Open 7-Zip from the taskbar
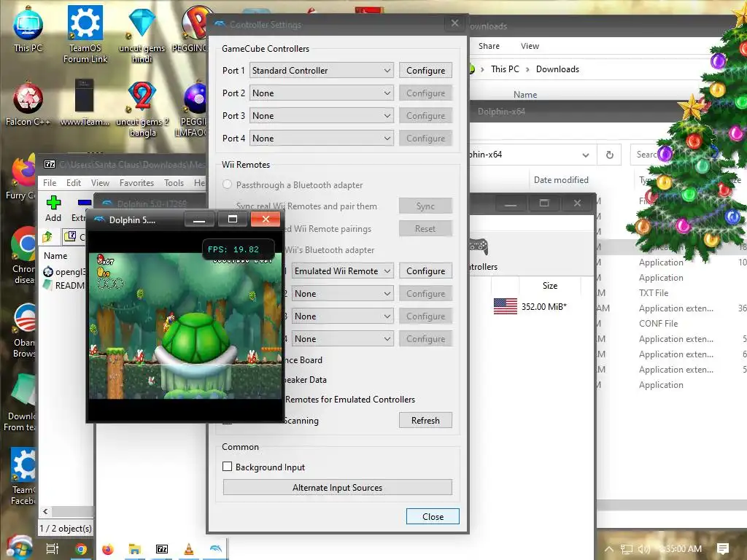The width and height of the screenshot is (747, 560). [162, 549]
